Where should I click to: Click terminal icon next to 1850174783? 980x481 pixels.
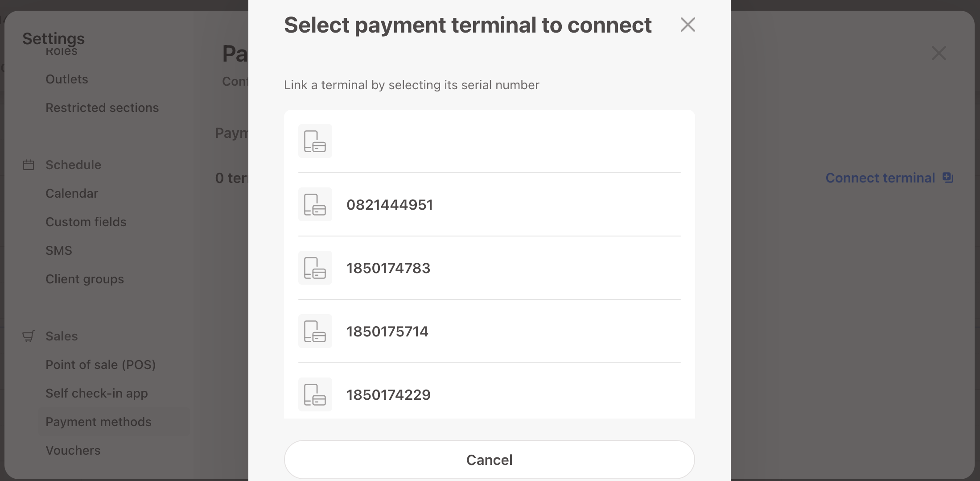315,268
